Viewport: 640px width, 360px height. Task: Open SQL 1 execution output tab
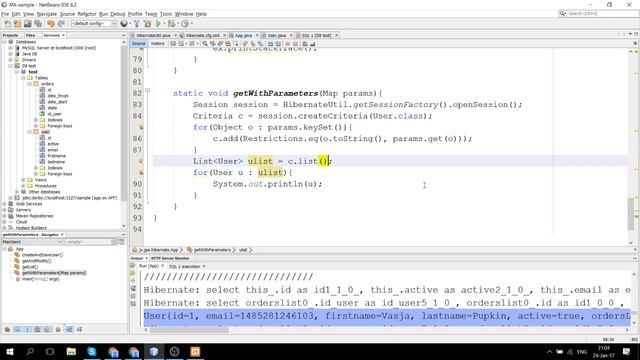(184, 266)
